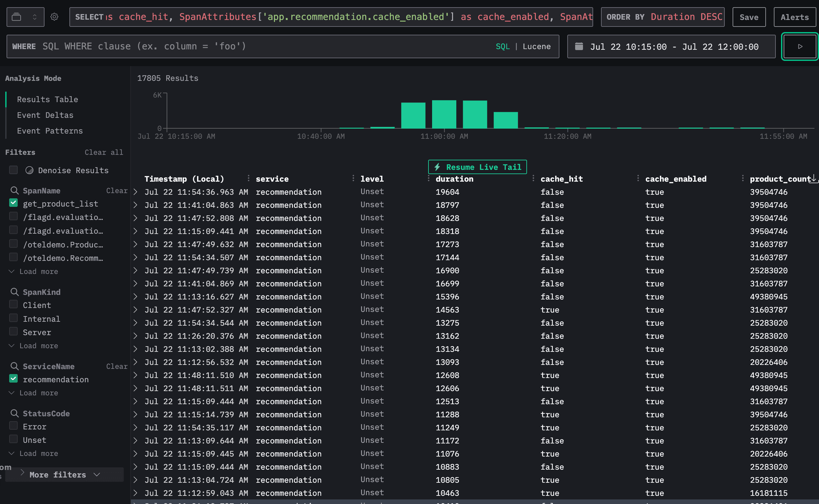
Task: Check the Error status code filter
Action: 13,426
